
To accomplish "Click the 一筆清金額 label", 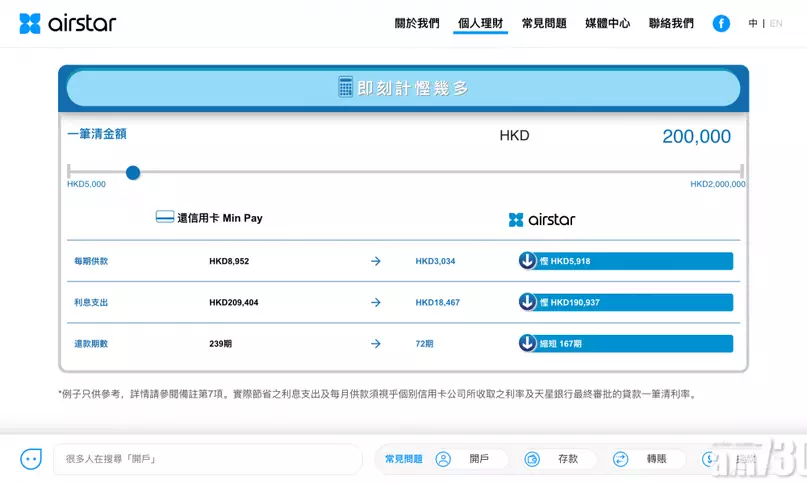I will (x=97, y=134).
